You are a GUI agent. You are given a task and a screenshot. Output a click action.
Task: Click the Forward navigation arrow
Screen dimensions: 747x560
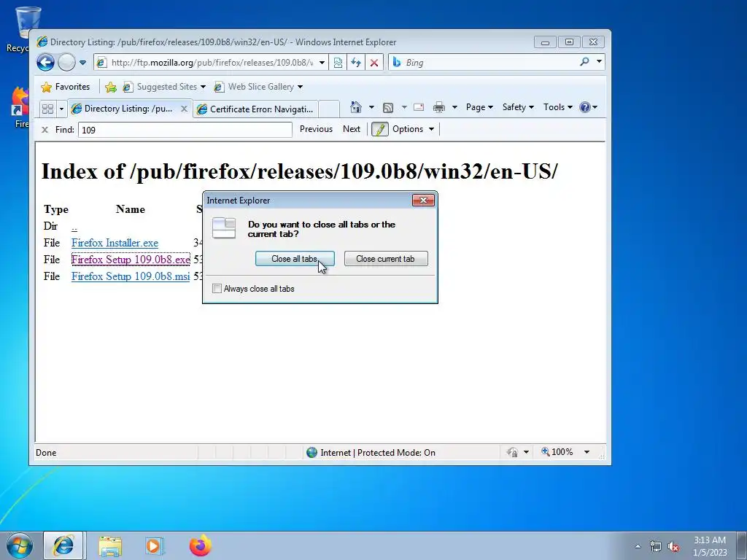click(66, 63)
